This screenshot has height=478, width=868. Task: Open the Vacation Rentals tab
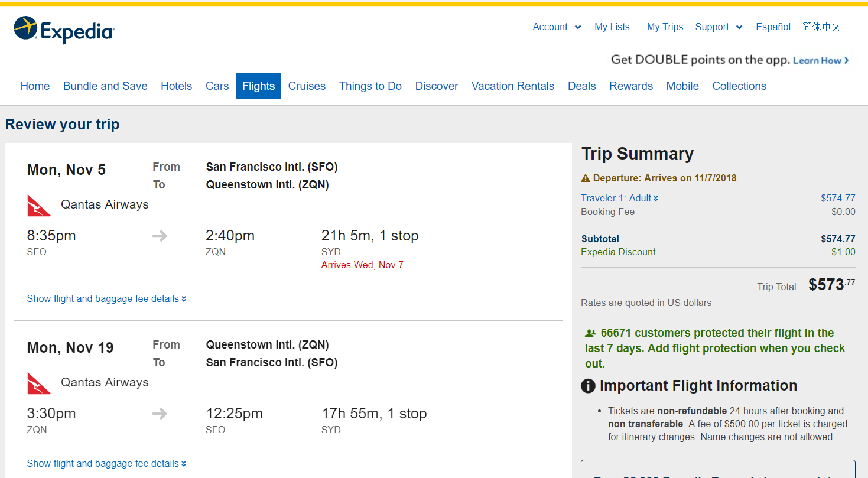coord(512,86)
